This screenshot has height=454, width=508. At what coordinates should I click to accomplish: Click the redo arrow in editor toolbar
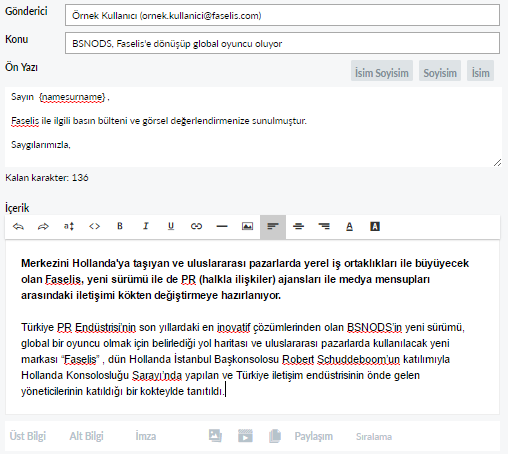pyautogui.click(x=43, y=227)
